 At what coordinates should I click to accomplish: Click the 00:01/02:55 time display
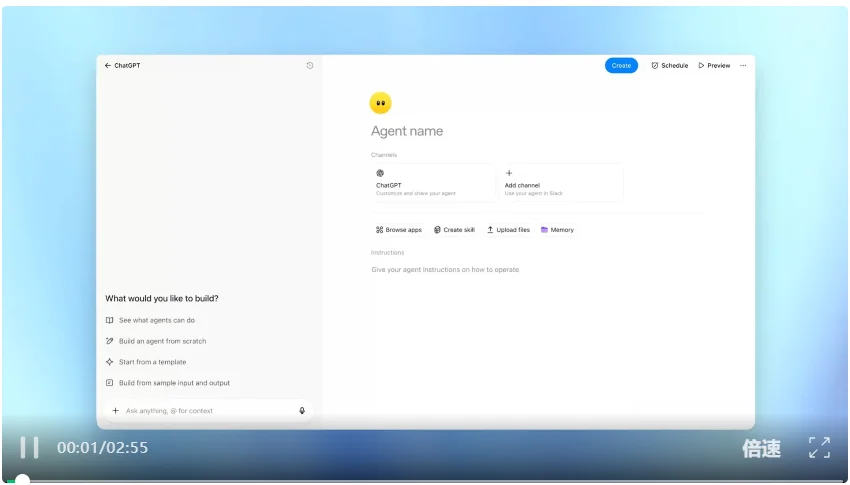[x=102, y=448]
